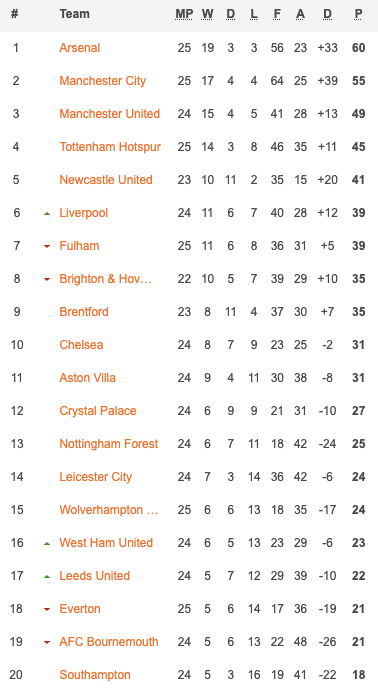
Task: Click the red down arrow beside AFC Bournemouth
Action: (47, 643)
